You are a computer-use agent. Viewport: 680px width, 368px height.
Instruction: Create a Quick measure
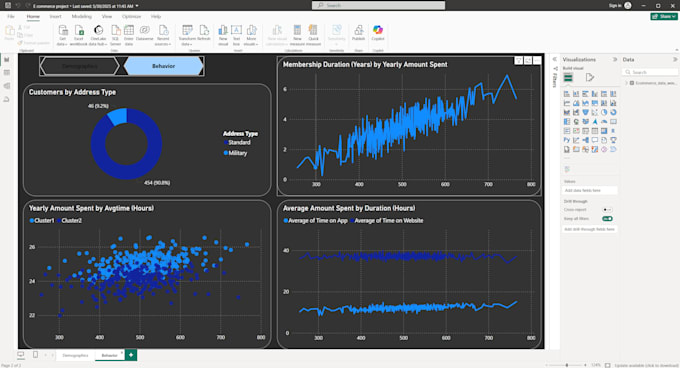click(x=313, y=35)
